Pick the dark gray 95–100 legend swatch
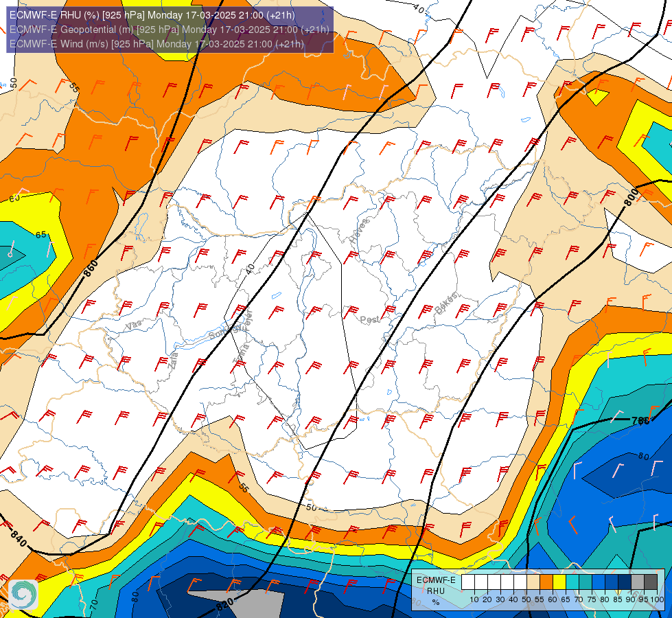This screenshot has height=618, width=672. [x=651, y=582]
